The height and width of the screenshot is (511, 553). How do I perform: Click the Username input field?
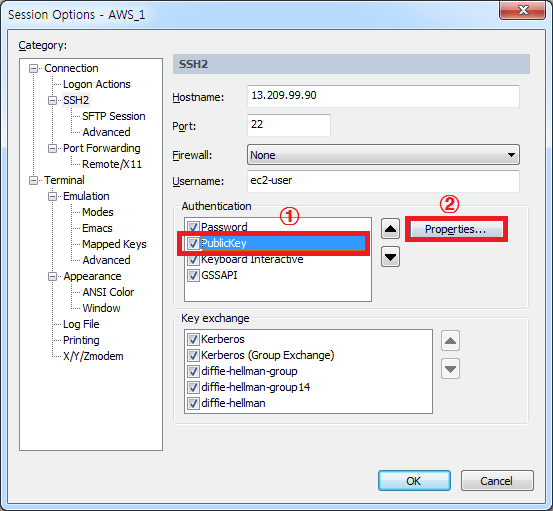[383, 181]
